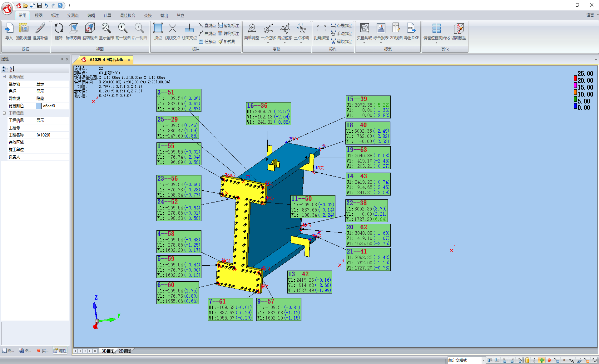Click the export document icon with blue arrow
Image resolution: width=599 pixels, height=364 pixels.
point(411,28)
